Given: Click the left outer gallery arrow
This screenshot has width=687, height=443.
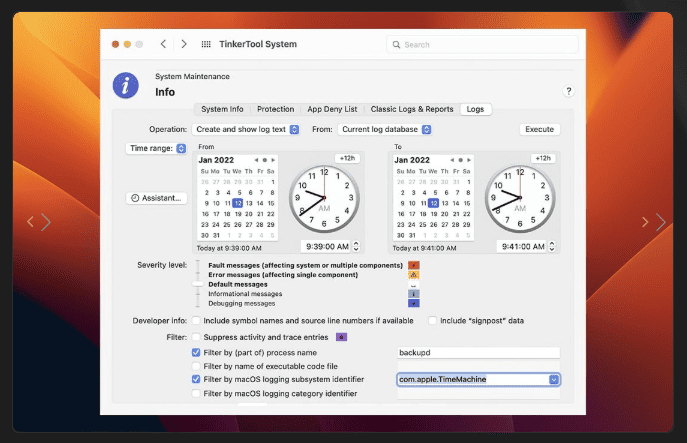Looking at the screenshot, I should [30, 222].
